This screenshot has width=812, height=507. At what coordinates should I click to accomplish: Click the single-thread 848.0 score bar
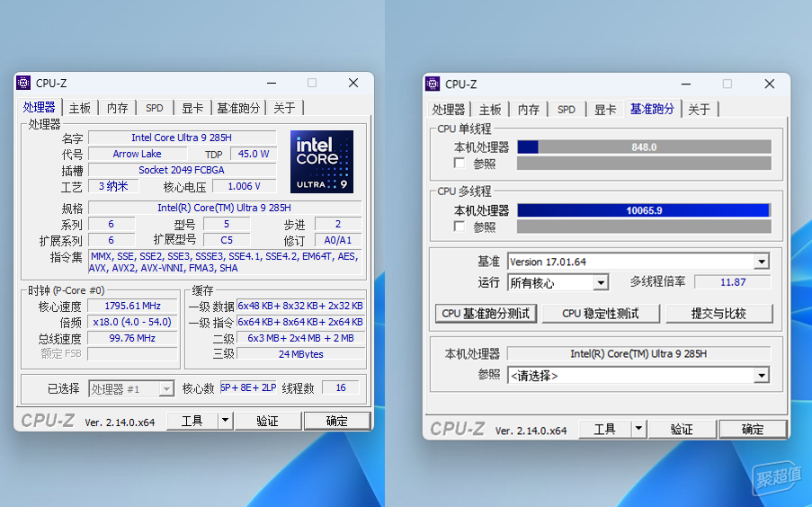pyautogui.click(x=644, y=147)
